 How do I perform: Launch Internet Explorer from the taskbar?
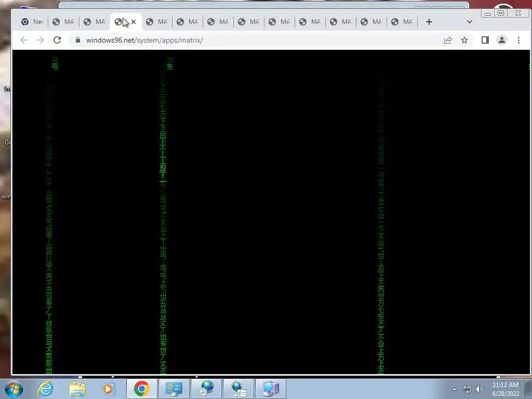46,389
